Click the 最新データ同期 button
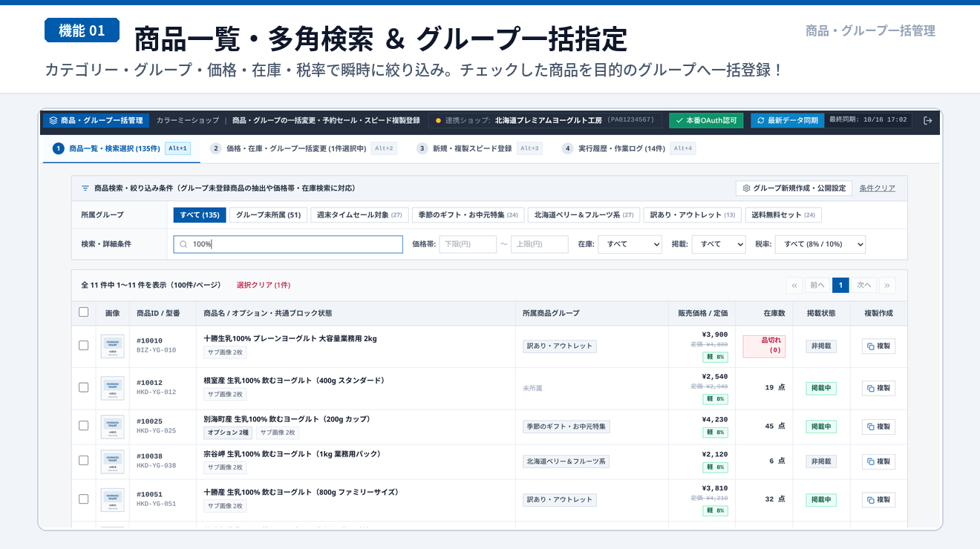Screen dimensions: 980x549 [x=787, y=120]
